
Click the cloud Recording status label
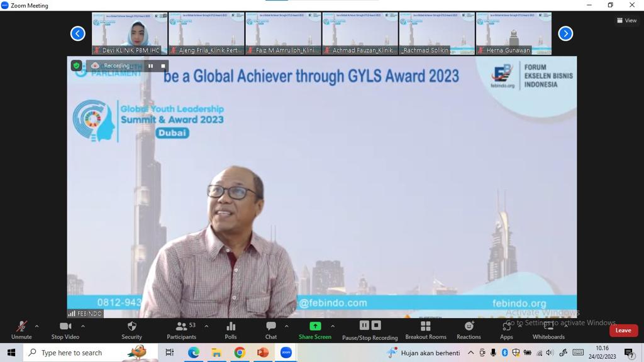[111, 65]
